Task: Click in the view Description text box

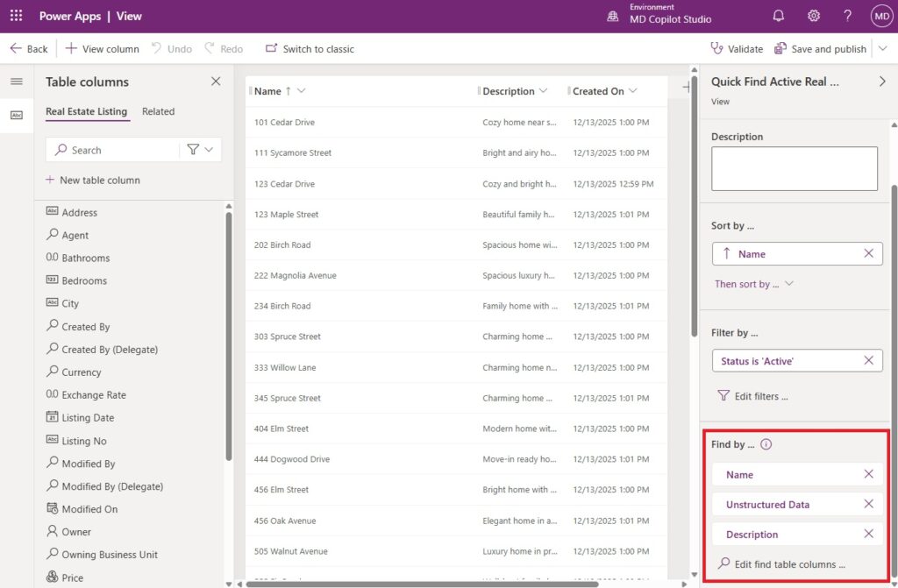Action: pyautogui.click(x=794, y=168)
